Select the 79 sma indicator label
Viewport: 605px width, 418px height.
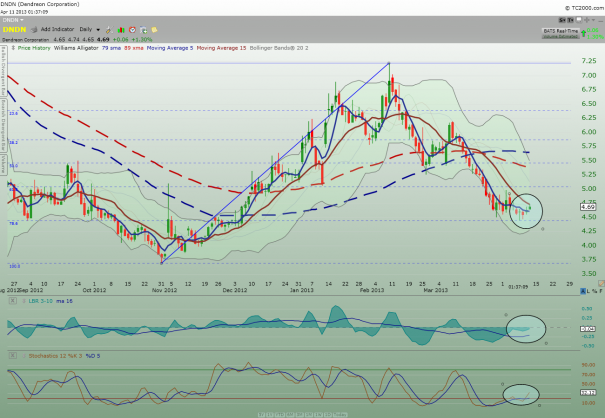click(111, 48)
